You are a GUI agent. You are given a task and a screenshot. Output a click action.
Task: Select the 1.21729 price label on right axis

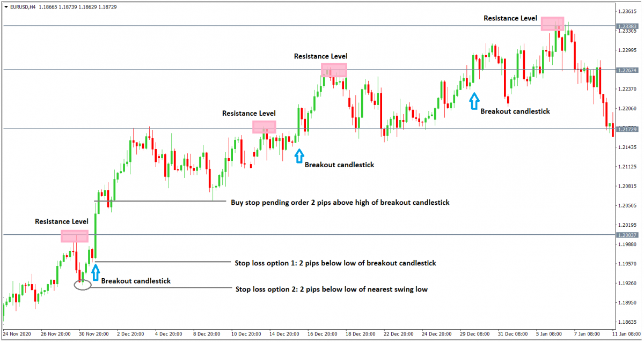point(627,129)
